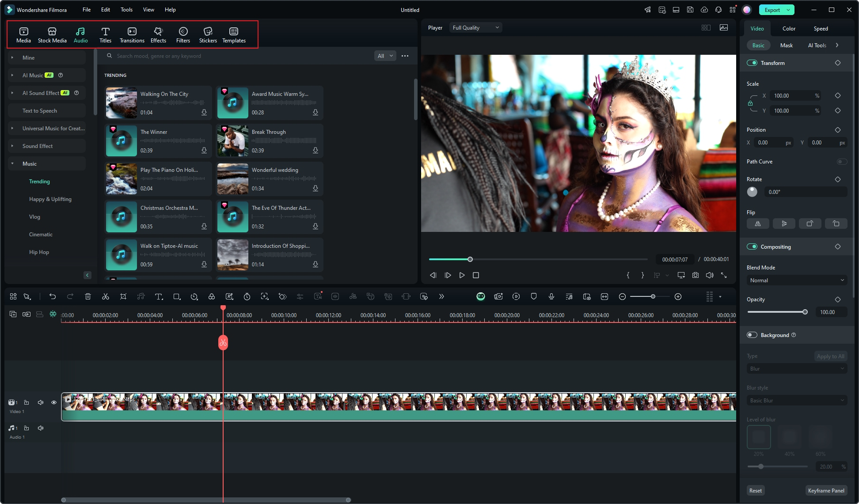Select the Hip Hop genre

coord(39,252)
